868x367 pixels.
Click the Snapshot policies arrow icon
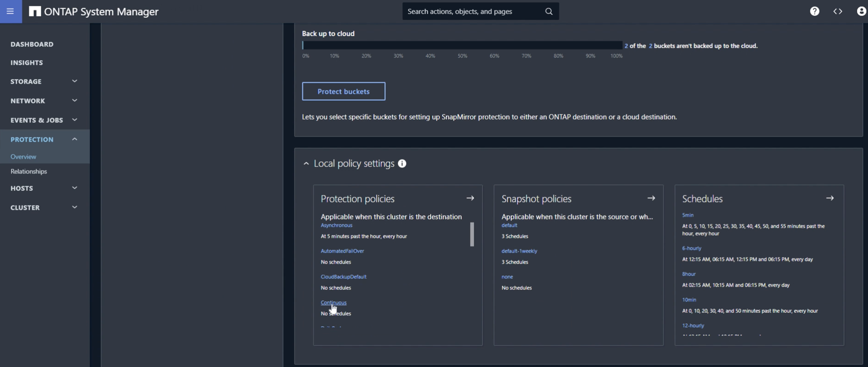click(651, 198)
